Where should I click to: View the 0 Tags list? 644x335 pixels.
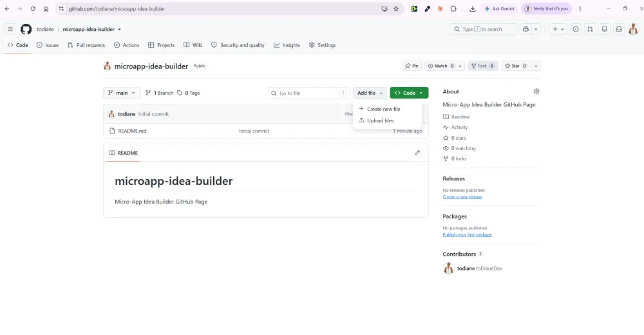189,93
